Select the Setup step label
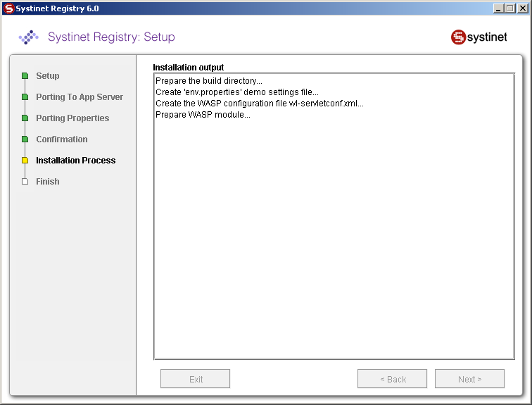Screen dimensions: 532x405 coord(48,75)
